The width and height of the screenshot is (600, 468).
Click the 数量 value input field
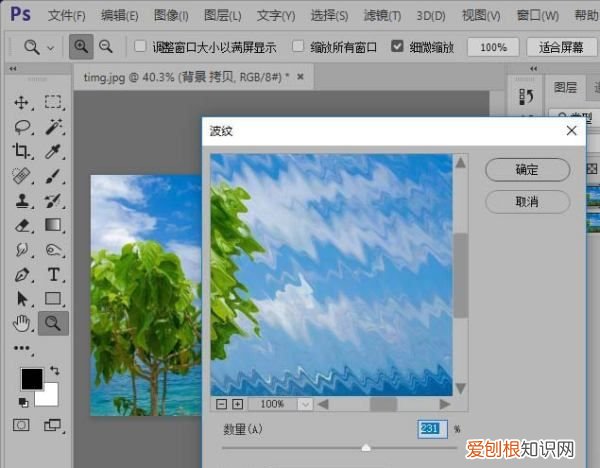(x=432, y=429)
